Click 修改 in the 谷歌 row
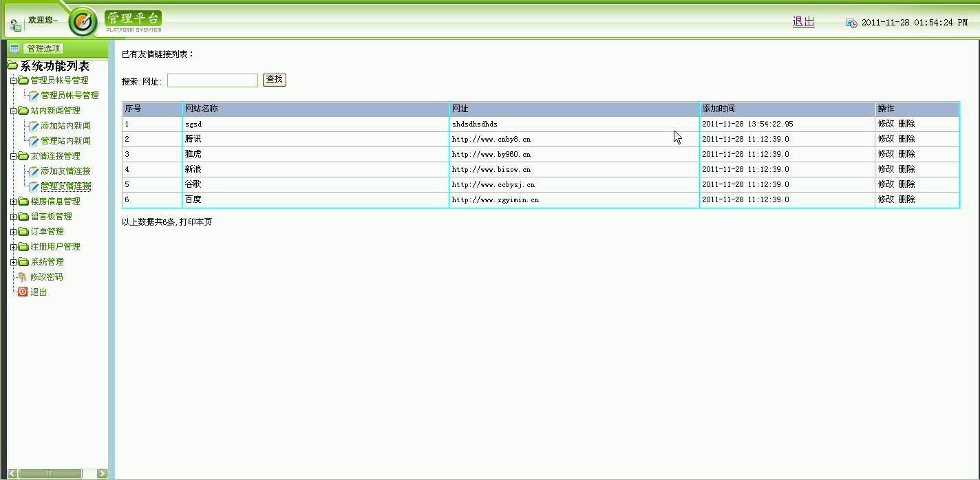Viewport: 980px width, 480px height. 886,184
